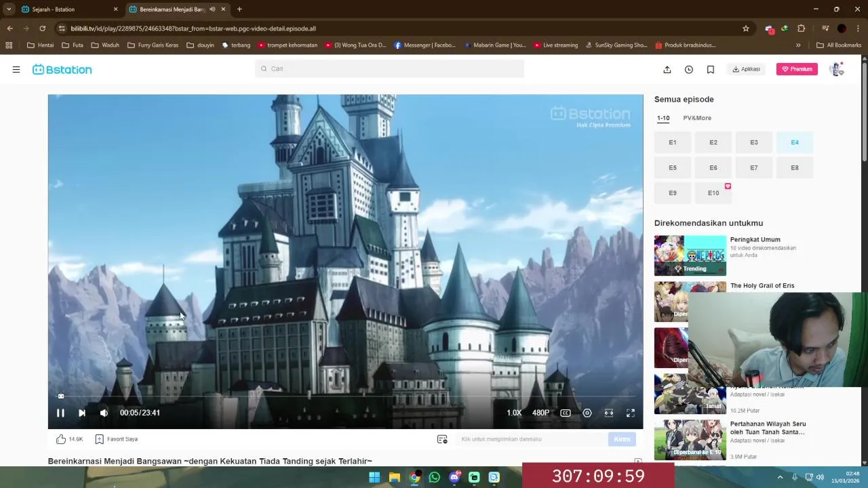
Task: Toggle subtitles with the CC icon
Action: [x=566, y=413]
